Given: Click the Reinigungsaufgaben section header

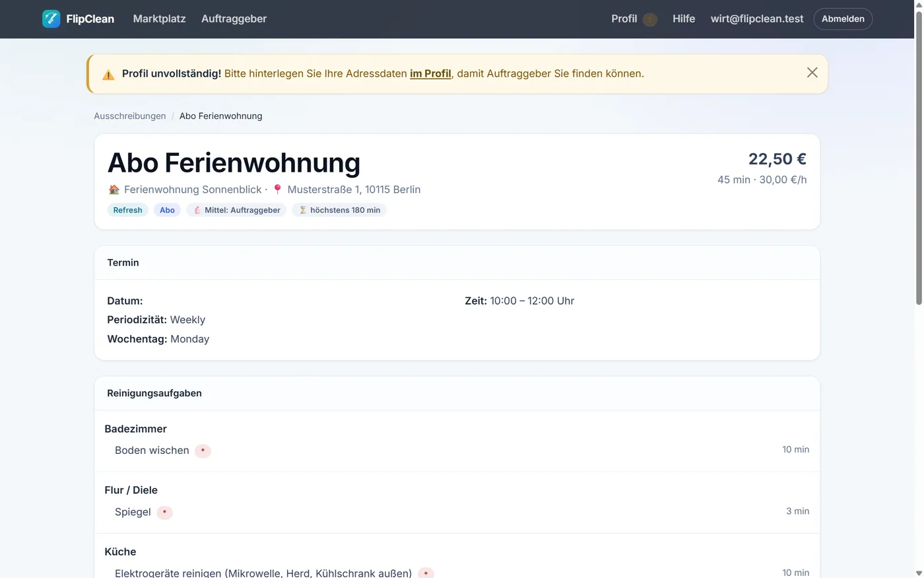Looking at the screenshot, I should [457, 393].
